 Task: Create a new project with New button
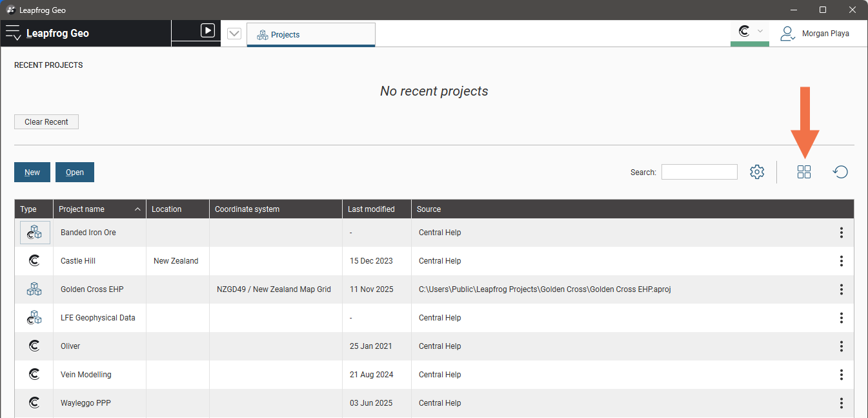coord(32,172)
